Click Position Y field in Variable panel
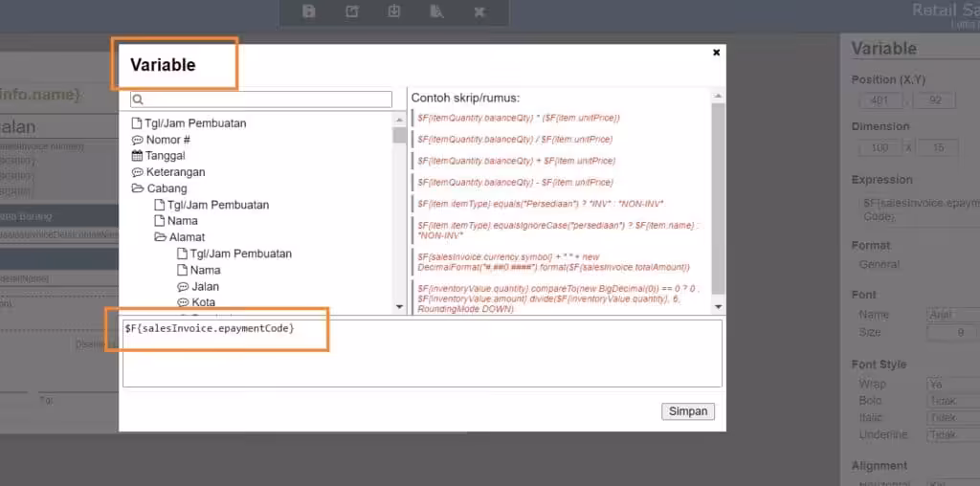980x486 pixels. (935, 99)
